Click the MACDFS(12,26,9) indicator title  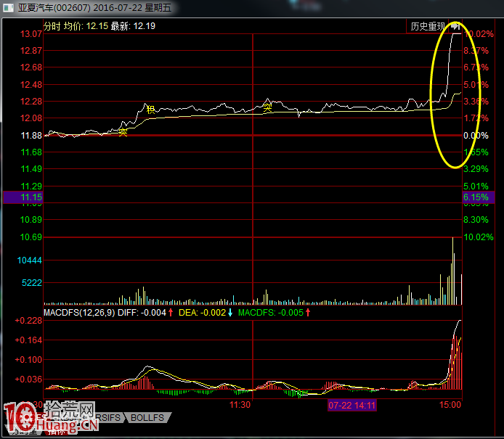click(x=79, y=313)
